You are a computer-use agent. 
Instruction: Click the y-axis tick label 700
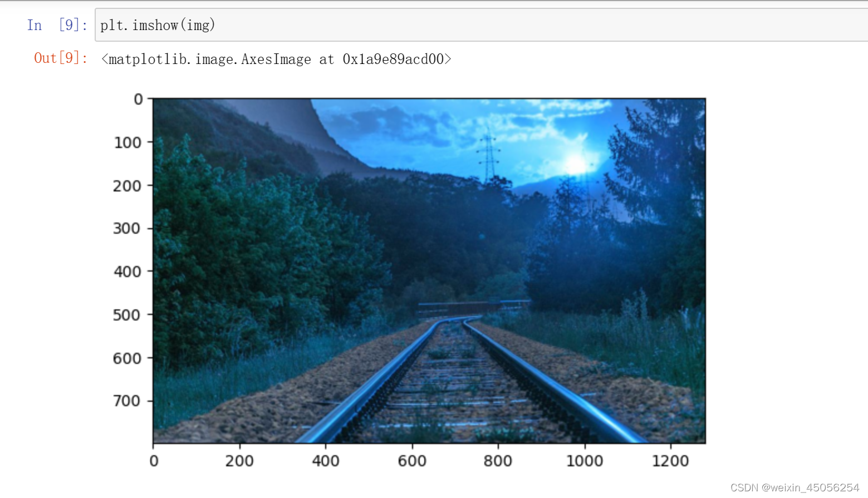click(127, 401)
